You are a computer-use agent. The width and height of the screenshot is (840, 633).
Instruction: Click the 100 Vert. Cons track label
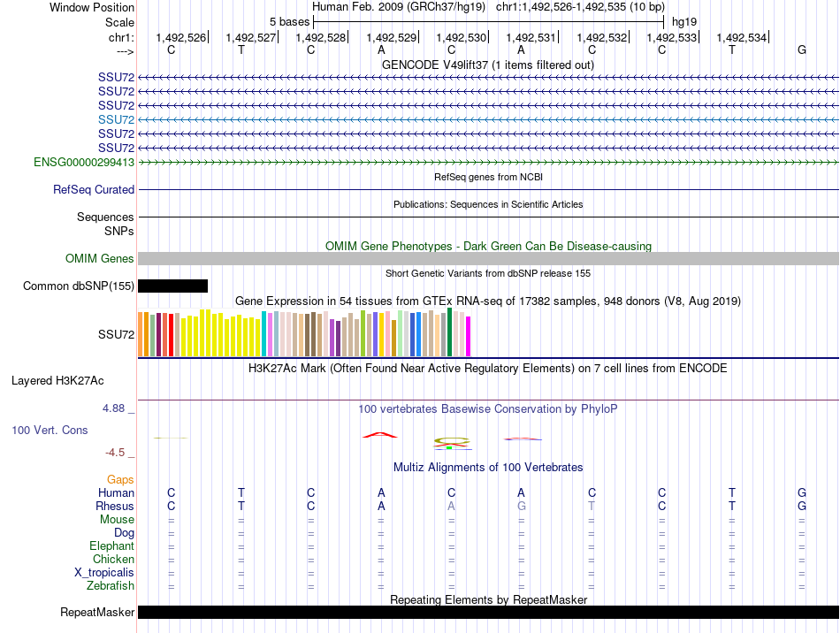(x=50, y=430)
